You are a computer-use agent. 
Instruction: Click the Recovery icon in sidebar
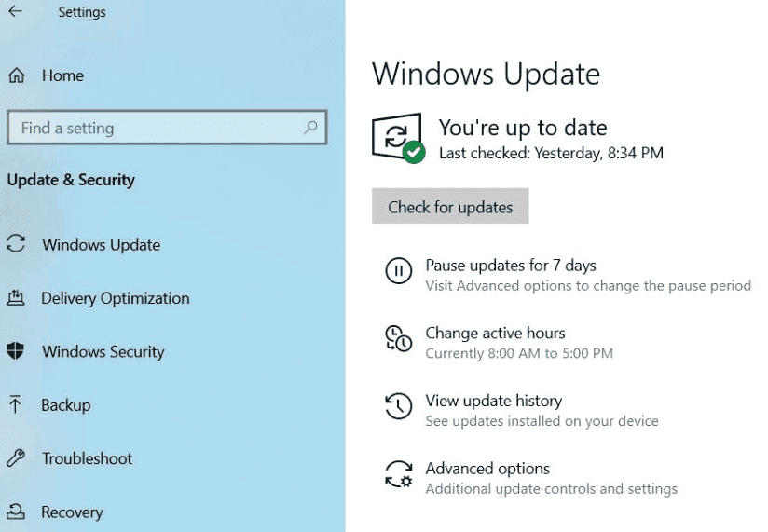[16, 512]
